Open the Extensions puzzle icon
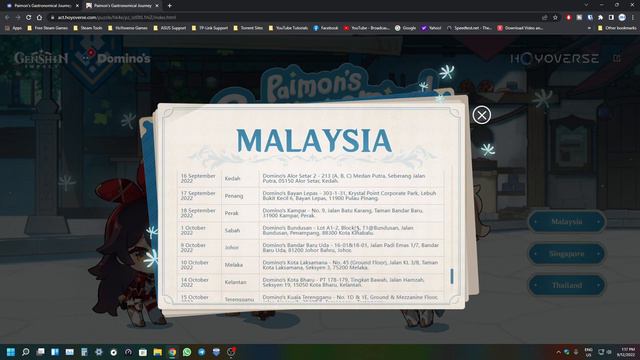The height and width of the screenshot is (360, 640). click(x=601, y=18)
